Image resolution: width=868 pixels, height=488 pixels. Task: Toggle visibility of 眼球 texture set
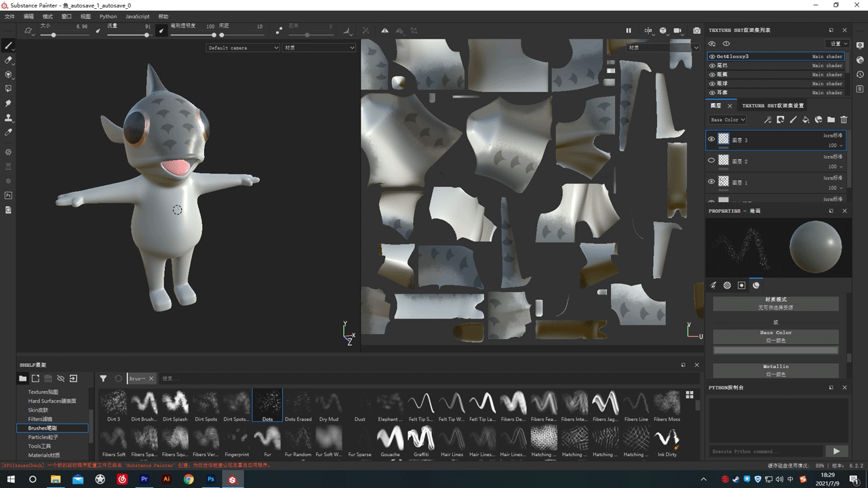click(712, 83)
